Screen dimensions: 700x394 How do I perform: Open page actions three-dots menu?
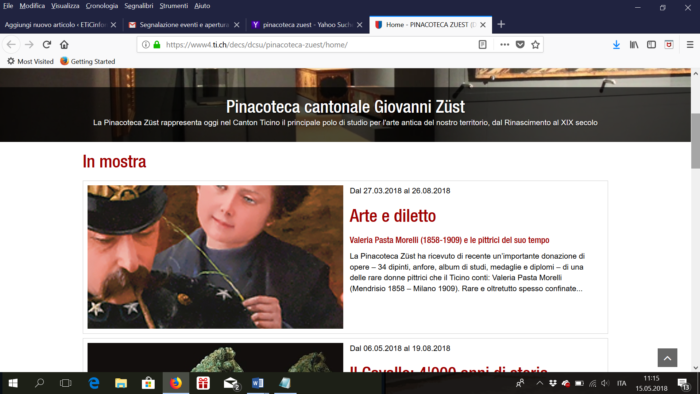504,45
